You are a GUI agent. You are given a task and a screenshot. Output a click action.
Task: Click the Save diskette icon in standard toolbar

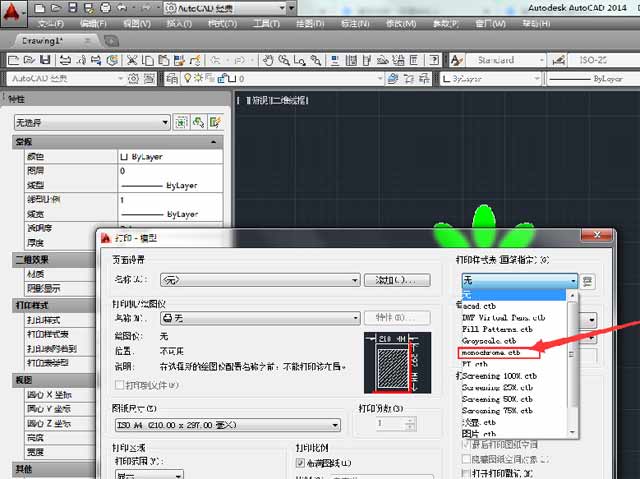[x=45, y=60]
